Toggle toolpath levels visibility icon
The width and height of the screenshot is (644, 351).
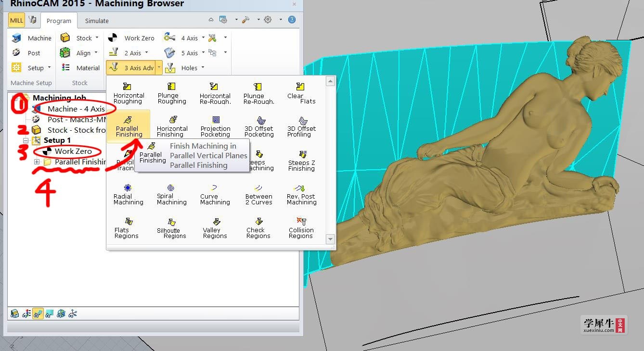click(50, 313)
